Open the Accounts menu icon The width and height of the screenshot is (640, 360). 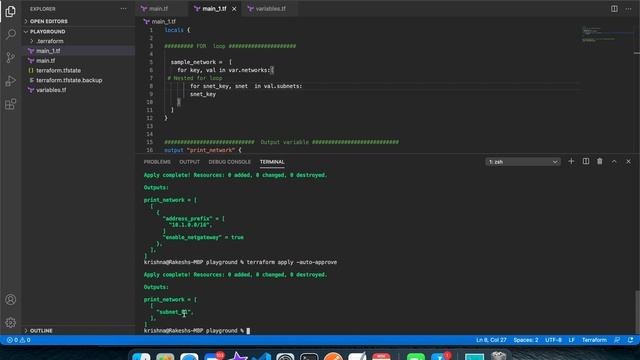11,300
